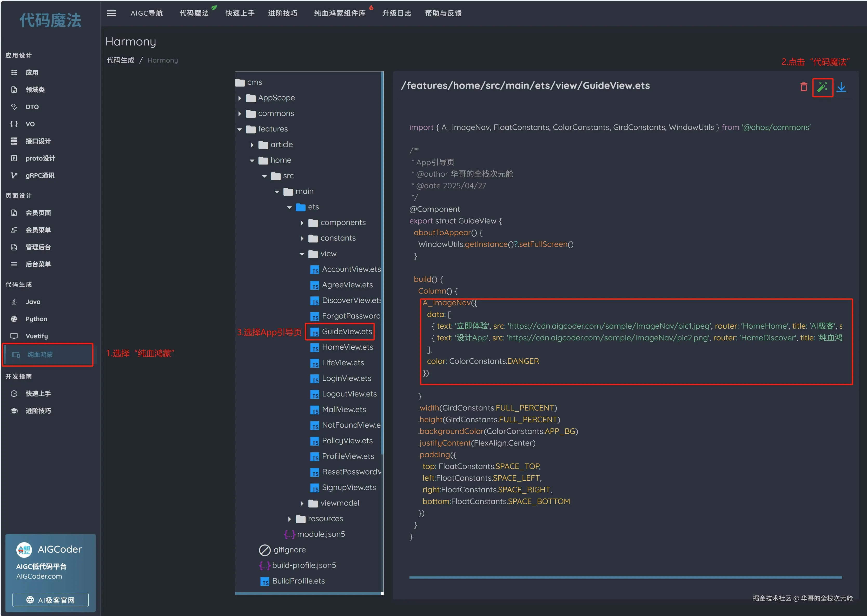
Task: Collapse the features folder
Action: (240, 129)
